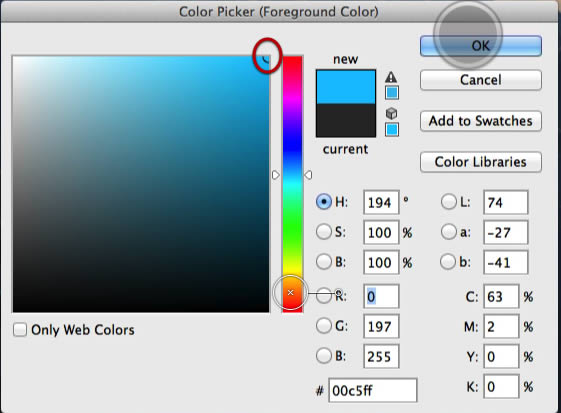This screenshot has height=413, width=561.
Task: Select the G green radio button
Action: [x=324, y=326]
